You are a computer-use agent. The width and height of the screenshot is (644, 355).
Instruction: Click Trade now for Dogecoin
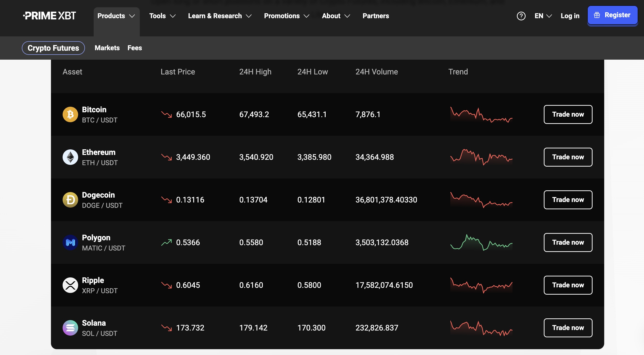pyautogui.click(x=568, y=200)
